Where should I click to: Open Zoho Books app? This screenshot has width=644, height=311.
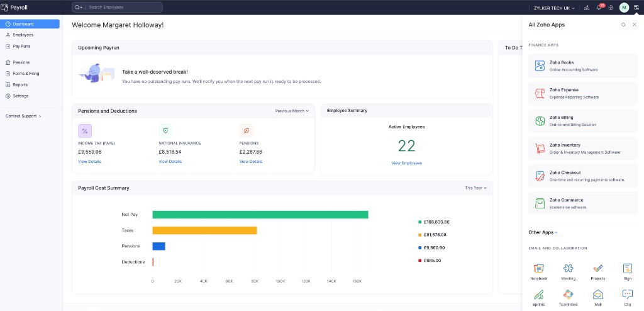[583, 66]
